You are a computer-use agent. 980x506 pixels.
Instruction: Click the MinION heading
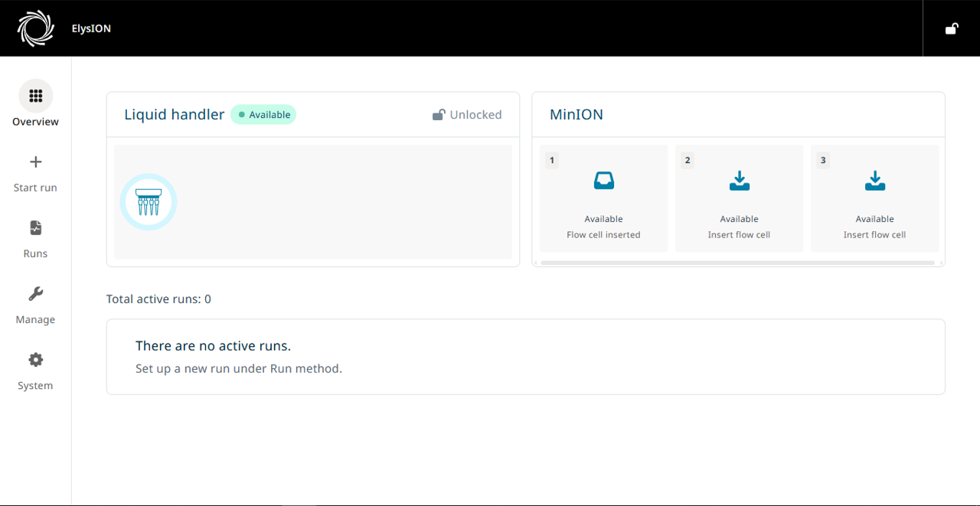tap(577, 115)
